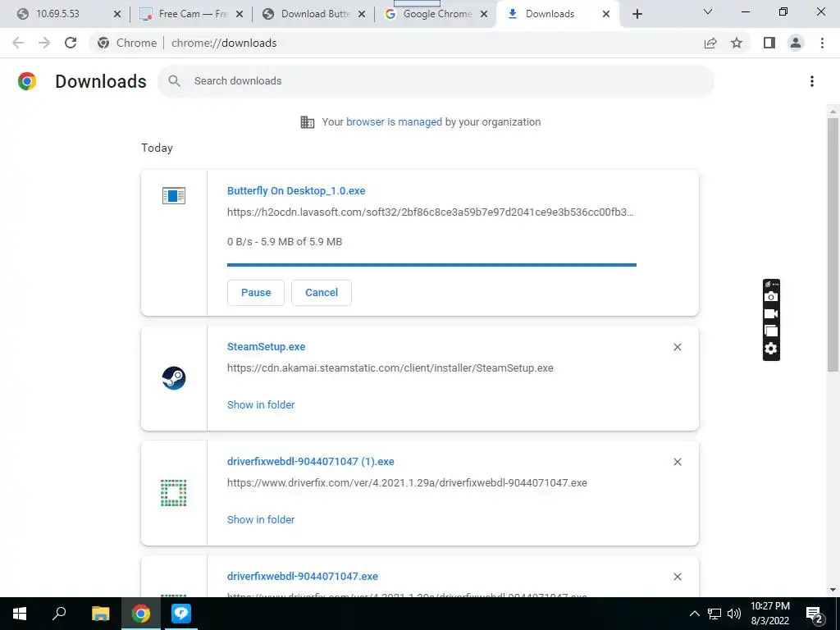Open driverfixwebdl-9044071047 (1).exe file link

[311, 461]
